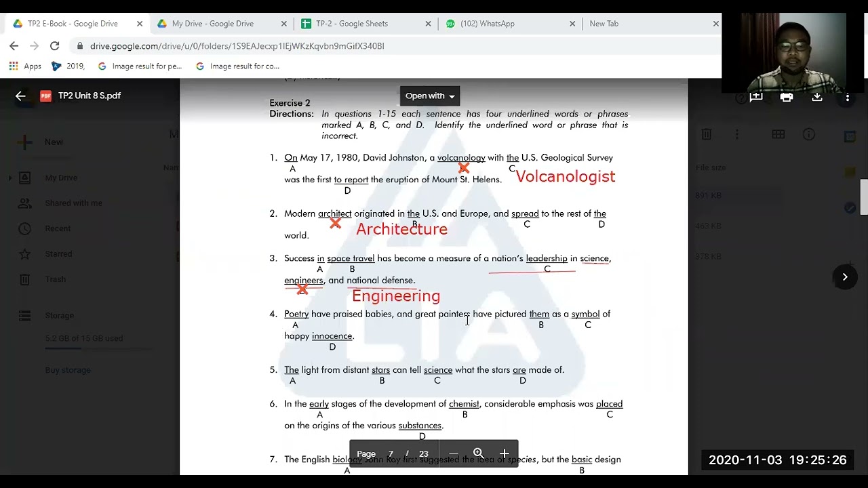Screen dimensions: 868x488
Task: Click underlined word 'science' in question 5
Action: [x=438, y=370]
